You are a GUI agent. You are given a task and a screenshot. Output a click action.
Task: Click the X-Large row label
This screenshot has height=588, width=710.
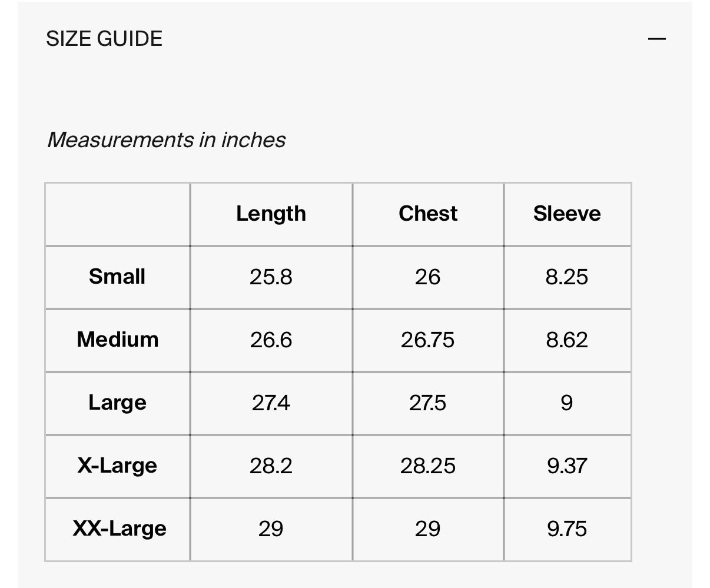[x=117, y=466]
